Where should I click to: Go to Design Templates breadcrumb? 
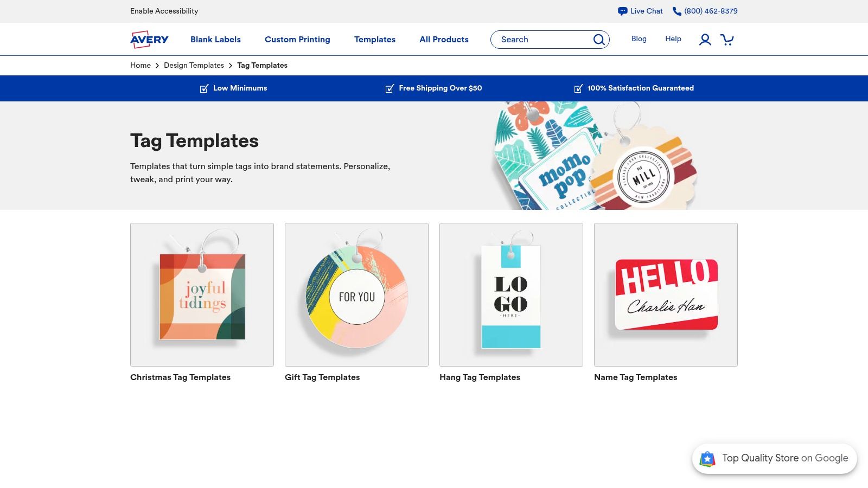194,65
